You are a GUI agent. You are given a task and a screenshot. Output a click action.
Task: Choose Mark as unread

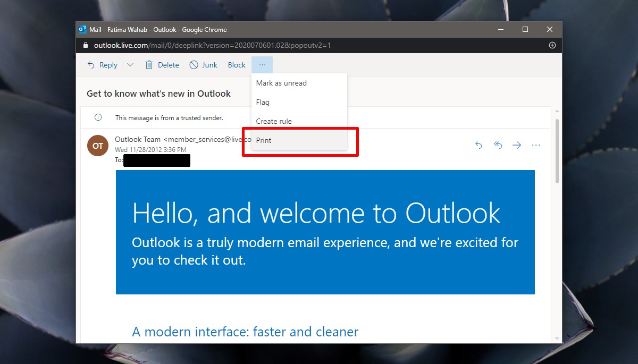point(281,83)
